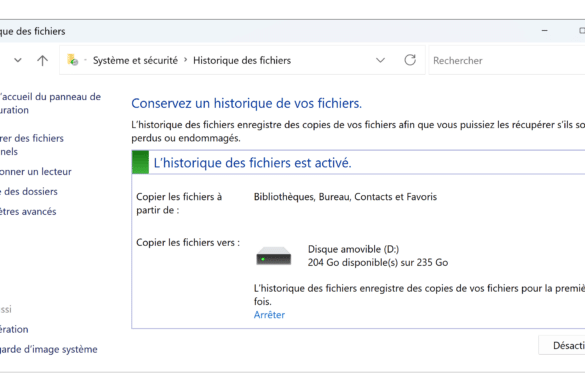Click the Copier les fichiers vers label
This screenshot has width=585, height=390.
pyautogui.click(x=188, y=243)
